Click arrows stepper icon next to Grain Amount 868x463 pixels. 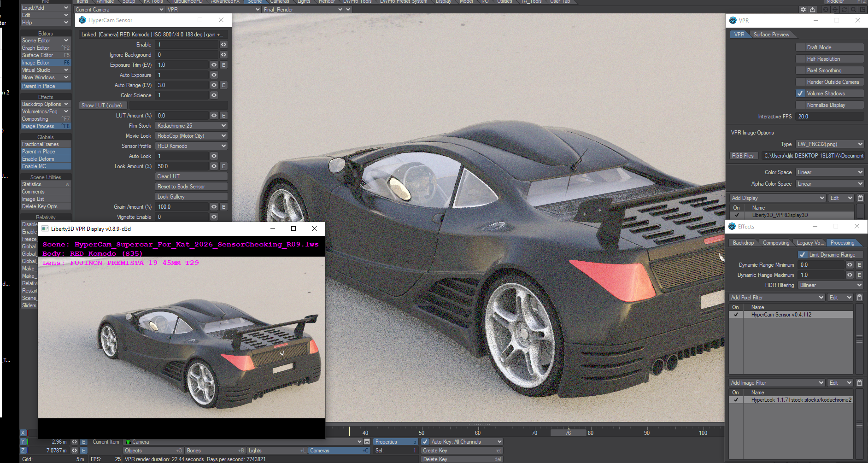click(214, 207)
